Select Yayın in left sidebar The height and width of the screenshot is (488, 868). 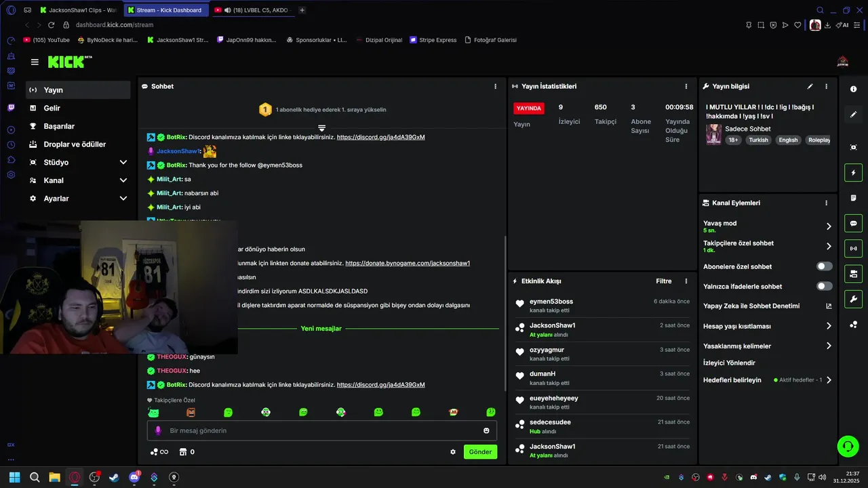pyautogui.click(x=78, y=90)
